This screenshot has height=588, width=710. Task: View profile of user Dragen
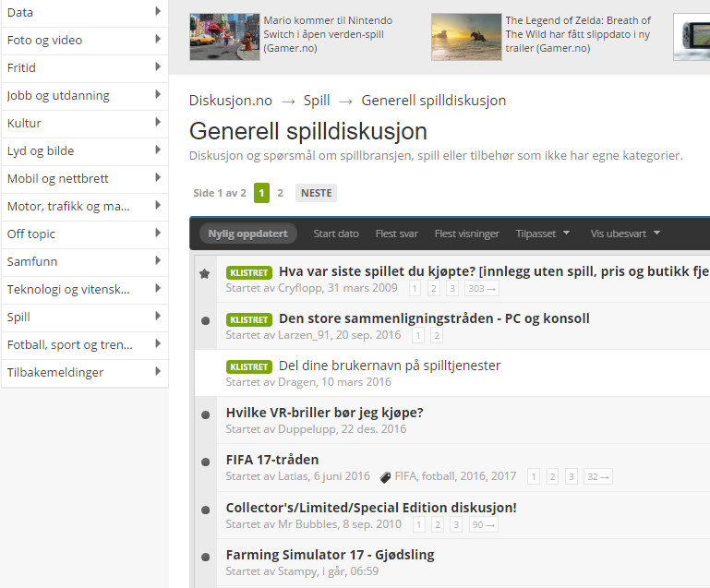pos(296,382)
